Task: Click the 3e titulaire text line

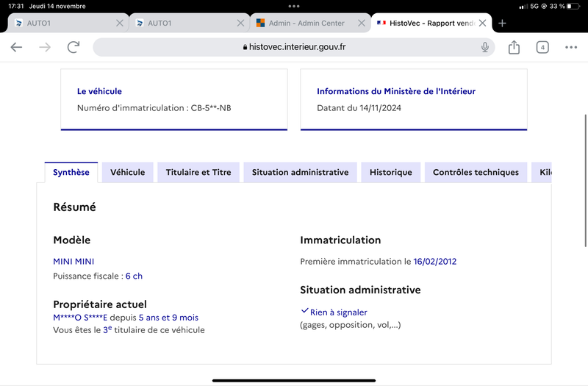Action: click(x=129, y=330)
